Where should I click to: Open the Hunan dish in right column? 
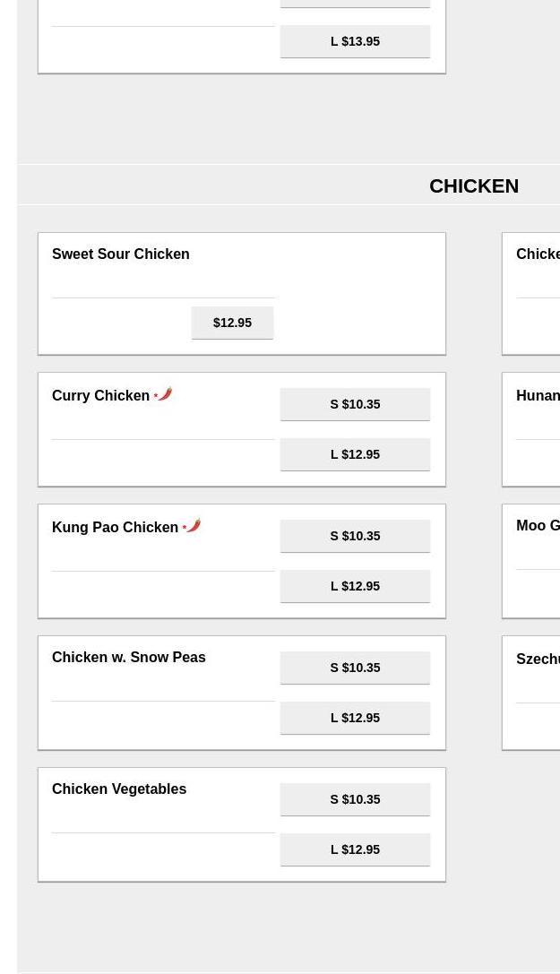[x=538, y=396]
